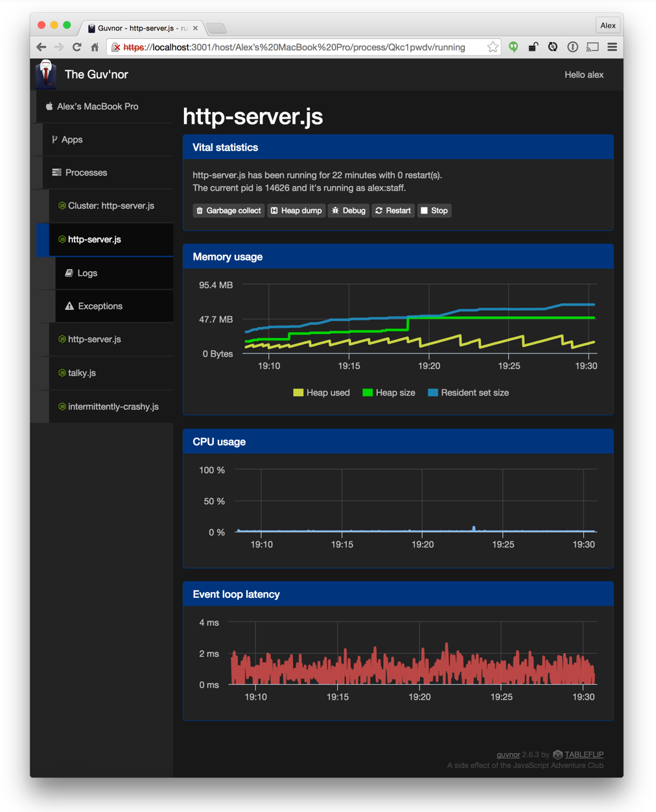
Task: Select talky.js process
Action: tap(82, 373)
